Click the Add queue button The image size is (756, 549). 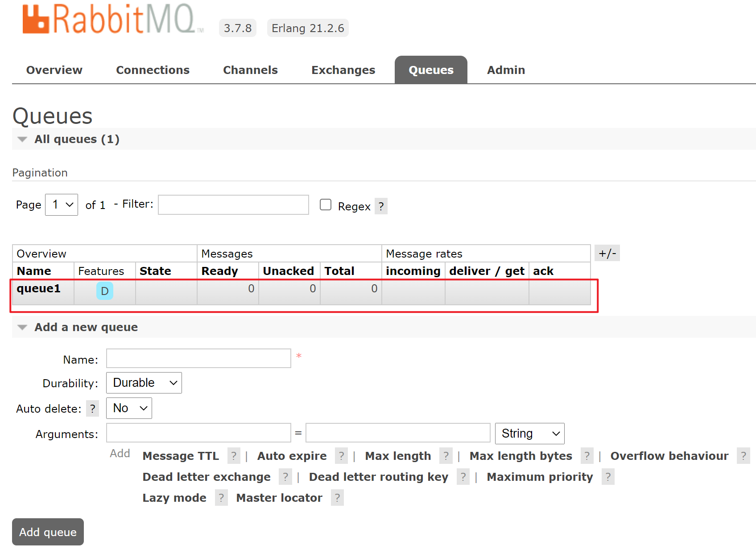48,532
